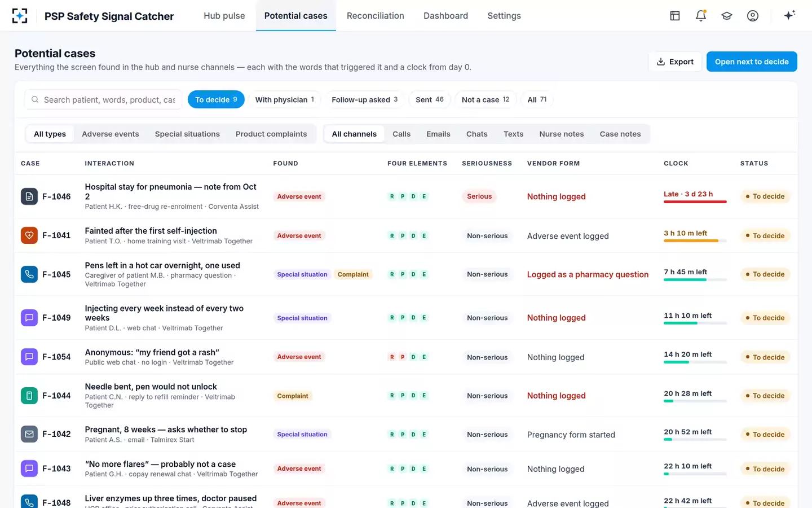
Task: Filter channels to Nurse notes
Action: pyautogui.click(x=562, y=134)
